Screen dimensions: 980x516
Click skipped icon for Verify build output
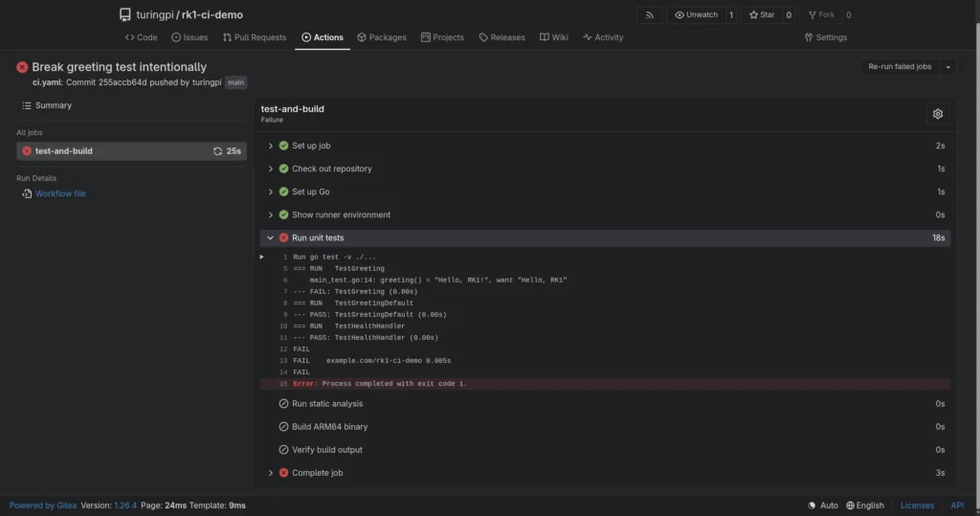point(283,450)
